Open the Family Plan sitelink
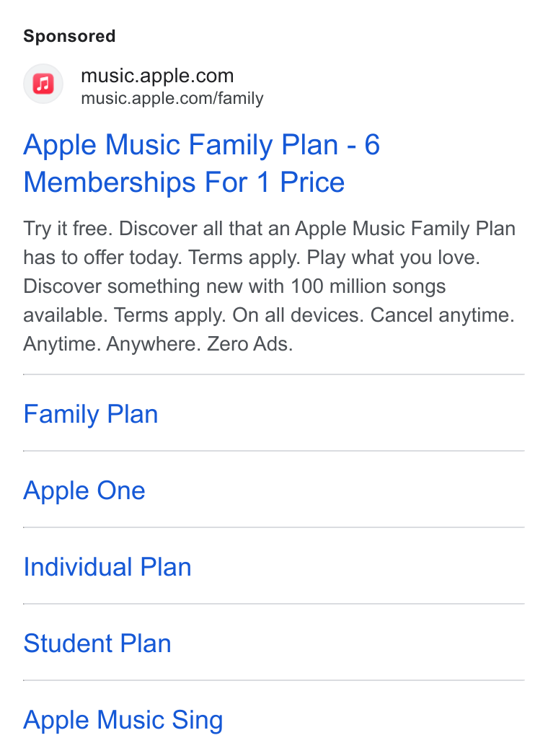 tap(91, 413)
